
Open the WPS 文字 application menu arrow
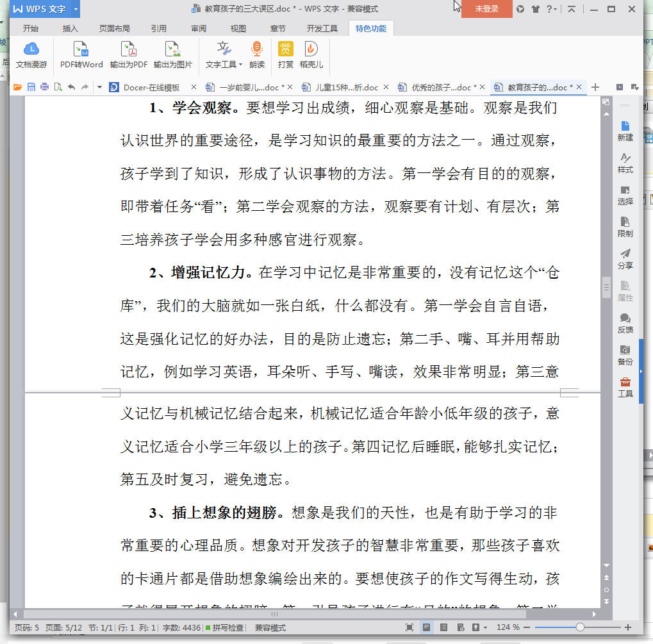tap(76, 10)
